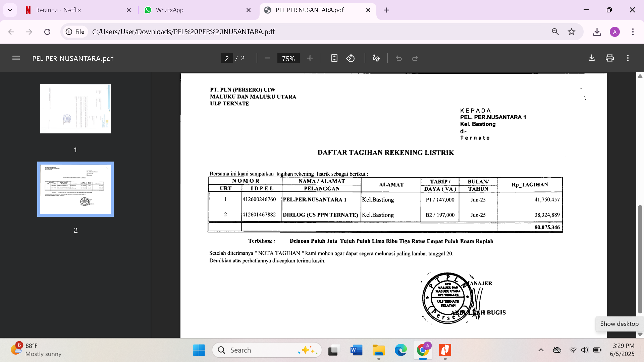Expand the hidden system tray icons

click(541, 350)
